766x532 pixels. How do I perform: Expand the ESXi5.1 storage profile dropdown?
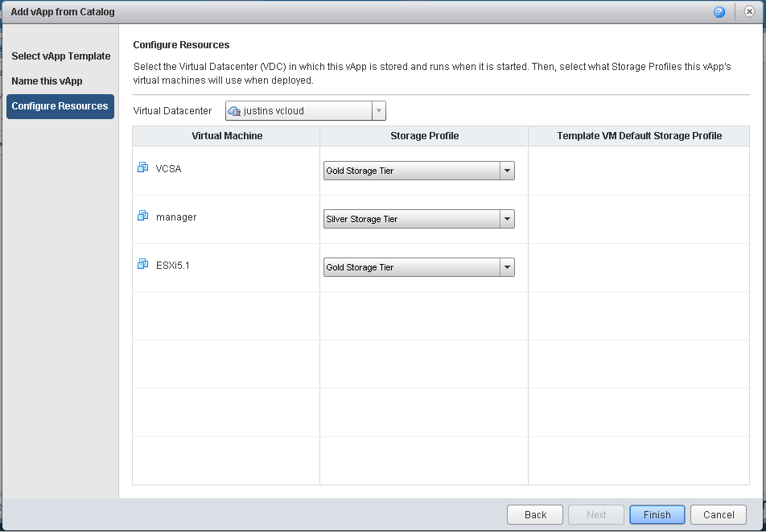pyautogui.click(x=507, y=267)
